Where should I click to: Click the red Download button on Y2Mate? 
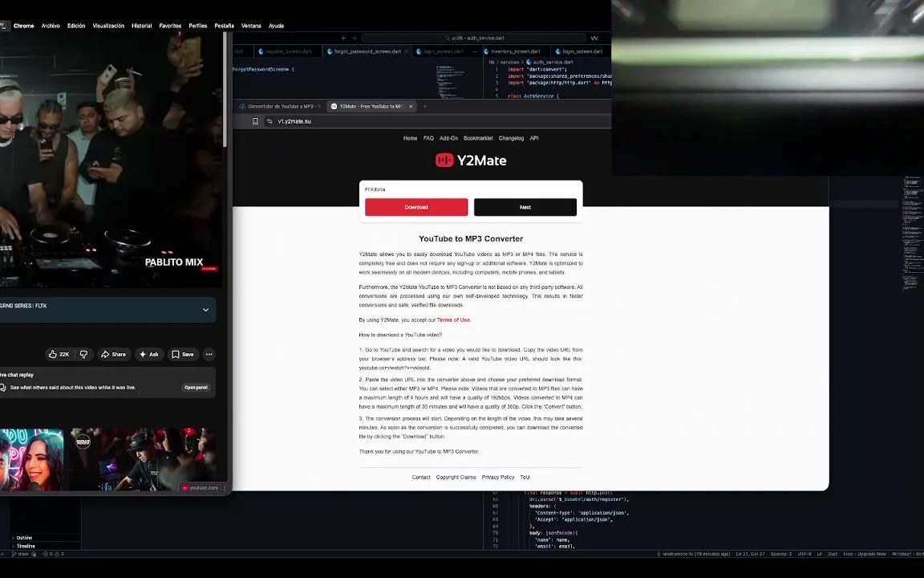click(x=416, y=207)
